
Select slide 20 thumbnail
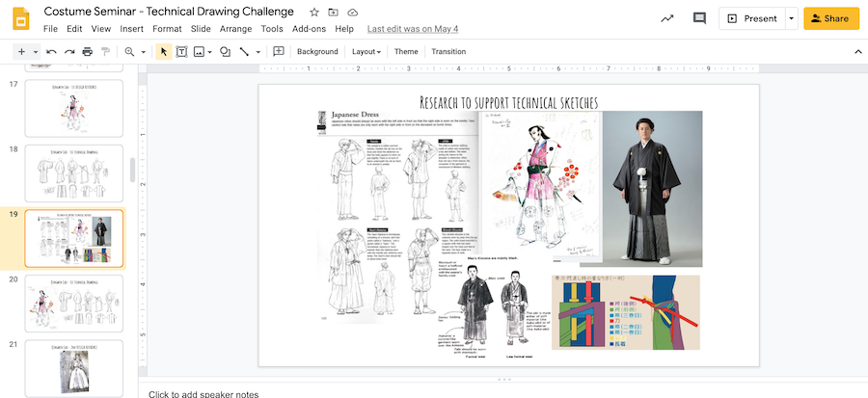[74, 302]
